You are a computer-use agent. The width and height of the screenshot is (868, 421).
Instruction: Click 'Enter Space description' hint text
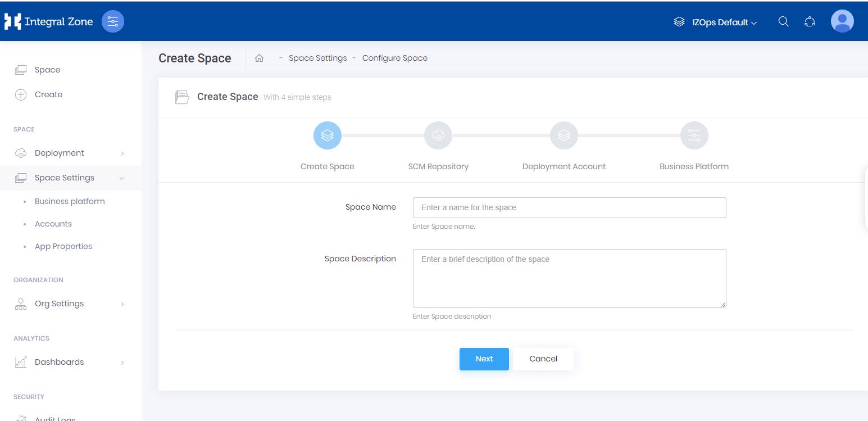click(452, 316)
